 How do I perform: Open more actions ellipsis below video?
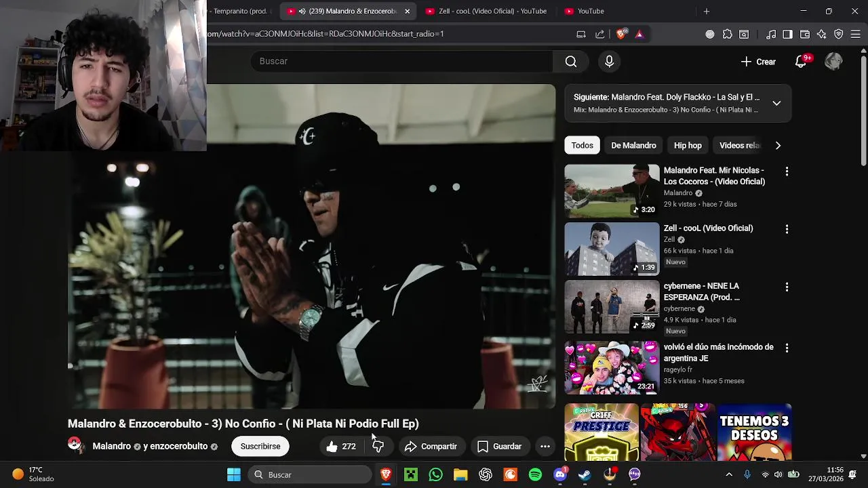pyautogui.click(x=545, y=446)
